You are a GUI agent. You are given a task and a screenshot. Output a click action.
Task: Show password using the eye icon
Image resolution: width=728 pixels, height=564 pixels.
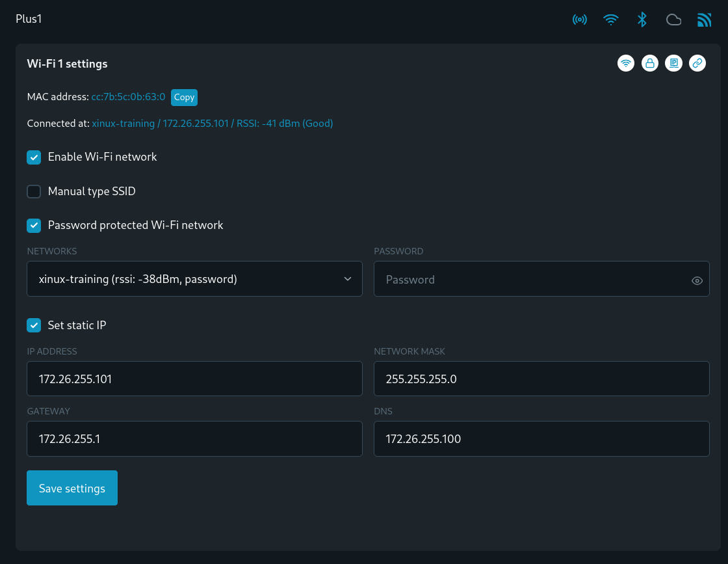pyautogui.click(x=697, y=280)
